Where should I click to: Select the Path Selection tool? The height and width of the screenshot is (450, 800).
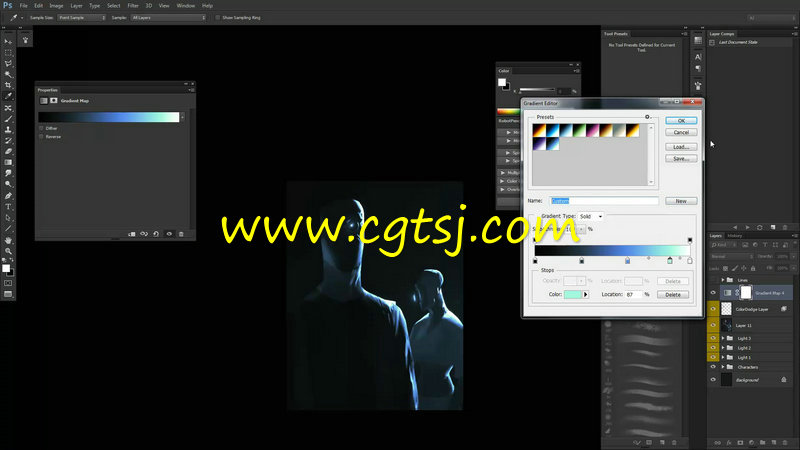pos(8,218)
